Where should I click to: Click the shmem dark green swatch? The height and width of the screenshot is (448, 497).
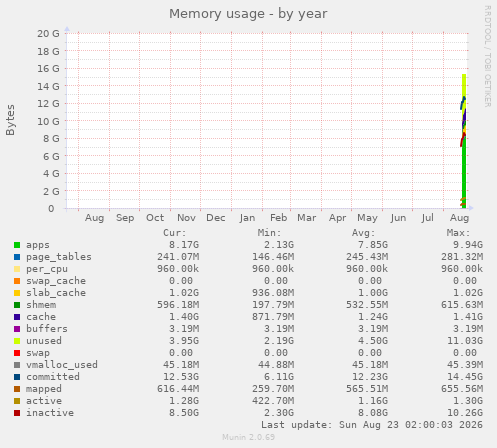click(17, 305)
